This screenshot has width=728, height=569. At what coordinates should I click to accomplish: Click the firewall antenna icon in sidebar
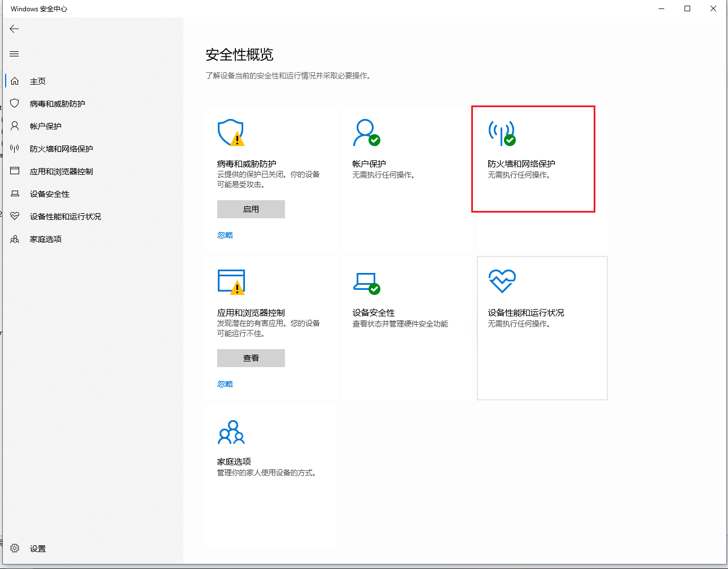15,149
